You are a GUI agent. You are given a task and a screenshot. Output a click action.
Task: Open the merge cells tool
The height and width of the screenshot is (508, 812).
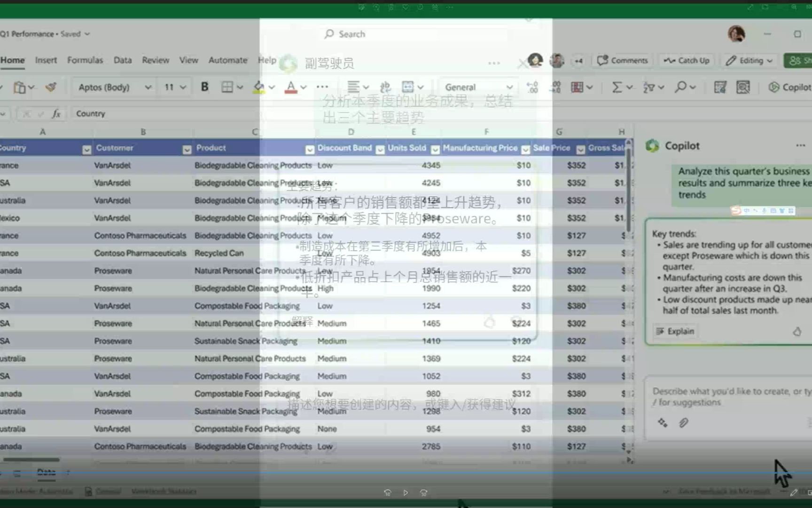pyautogui.click(x=408, y=87)
